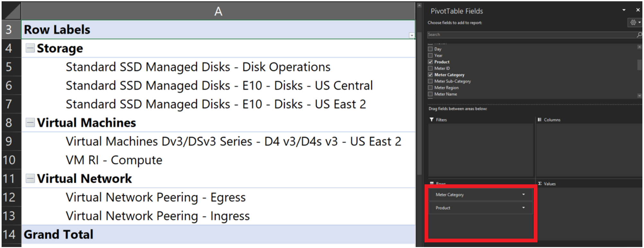Collapse the Virtual Network group
Screen dimensions: 644x248
coord(30,178)
